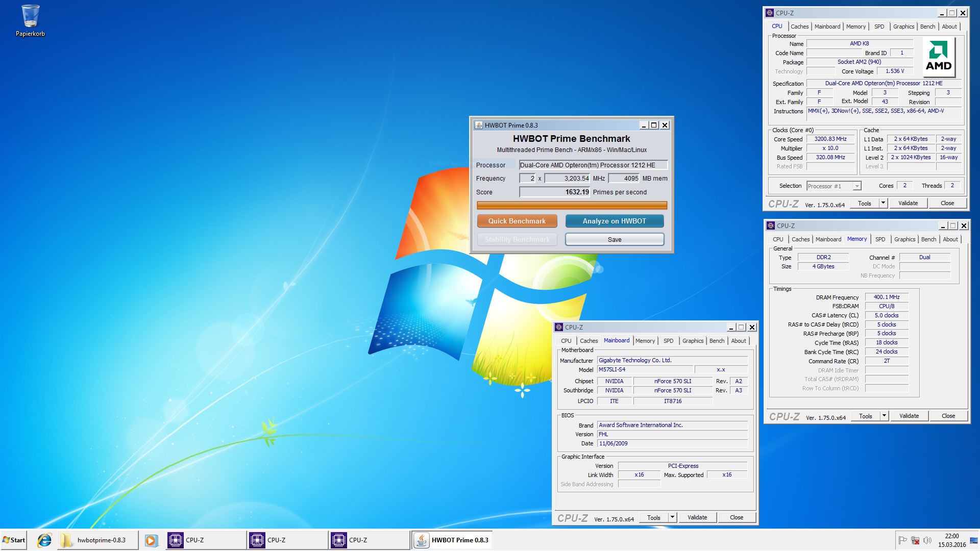Viewport: 980px width, 551px height.
Task: Select the DRAM Frequency value 400.1 MHz
Action: tap(887, 297)
